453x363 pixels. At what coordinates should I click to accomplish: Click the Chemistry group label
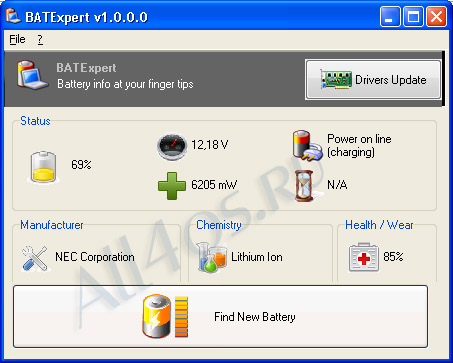coord(219,225)
